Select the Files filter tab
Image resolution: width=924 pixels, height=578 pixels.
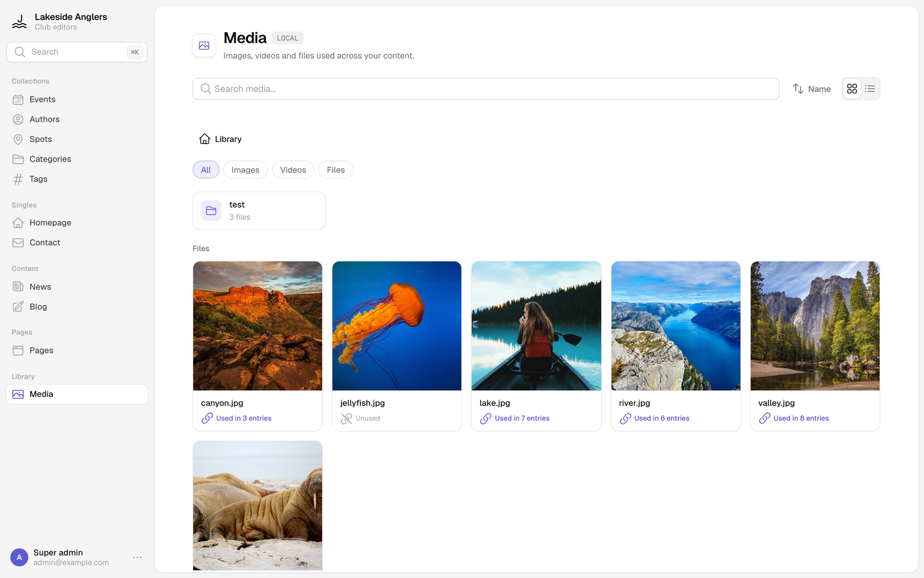(x=335, y=170)
